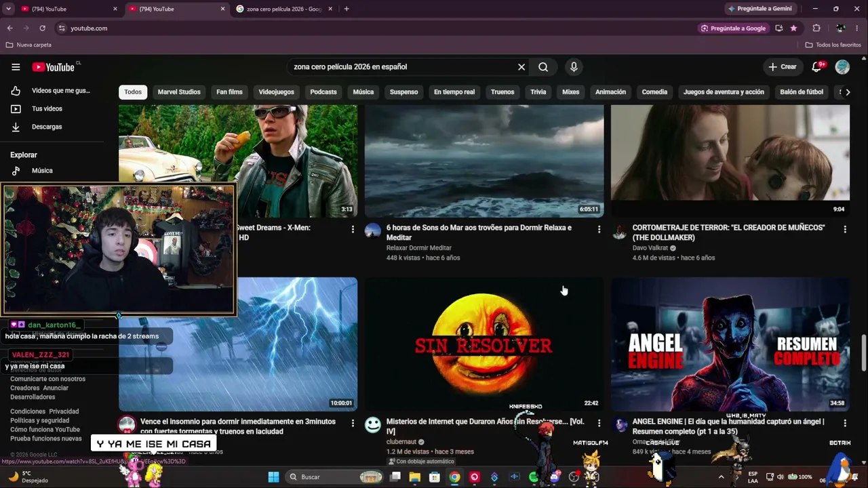868x488 pixels.
Task: Open the clubernaut channel avatar
Action: point(373,425)
